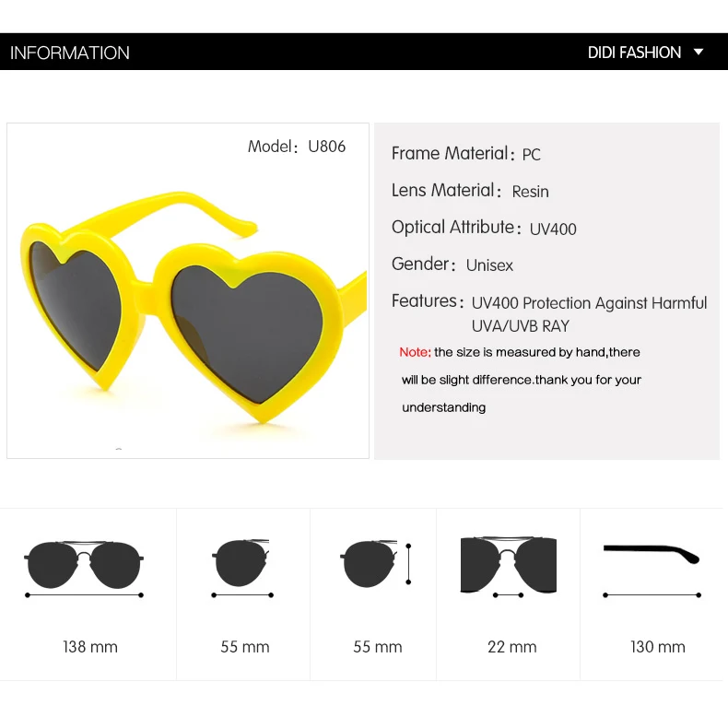Click the 22 mm bridge measurement label

(x=511, y=647)
